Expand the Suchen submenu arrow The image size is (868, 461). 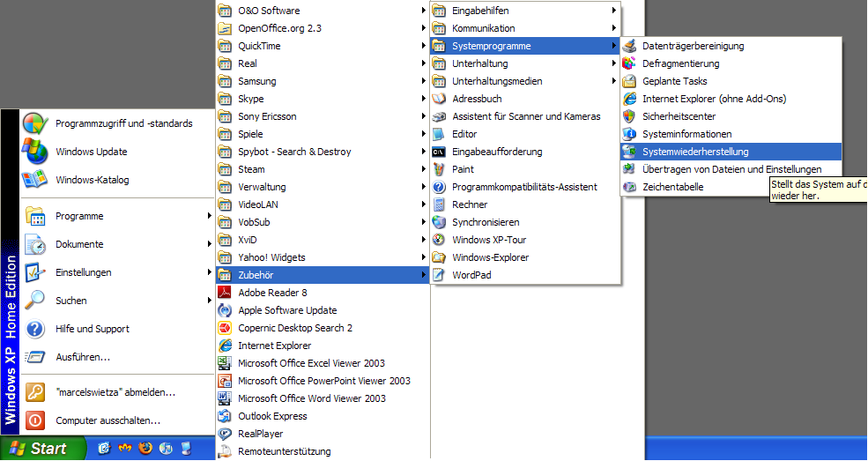click(x=210, y=301)
